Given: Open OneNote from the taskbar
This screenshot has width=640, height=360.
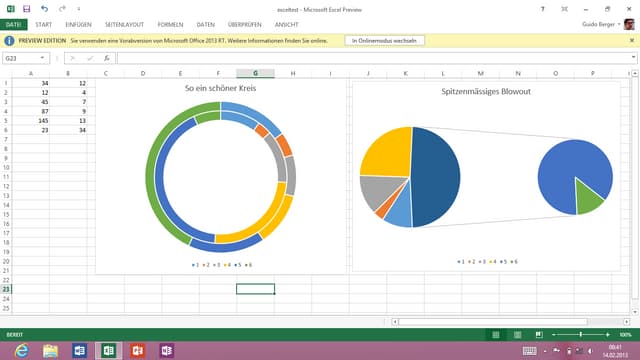Looking at the screenshot, I should click(x=167, y=351).
